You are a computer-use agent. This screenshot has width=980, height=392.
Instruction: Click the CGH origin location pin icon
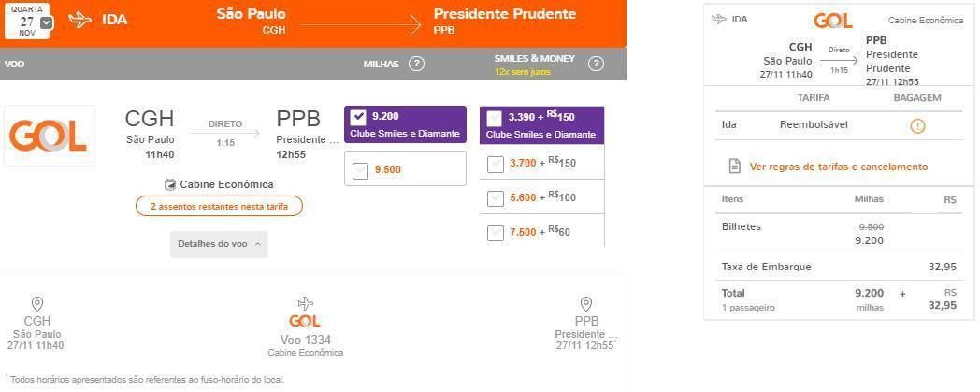[x=36, y=304]
